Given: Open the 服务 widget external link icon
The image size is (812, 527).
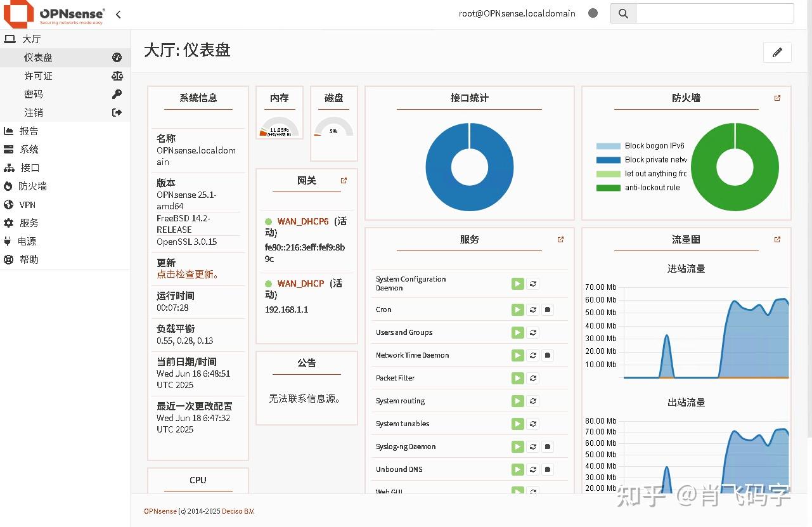Looking at the screenshot, I should (x=560, y=239).
